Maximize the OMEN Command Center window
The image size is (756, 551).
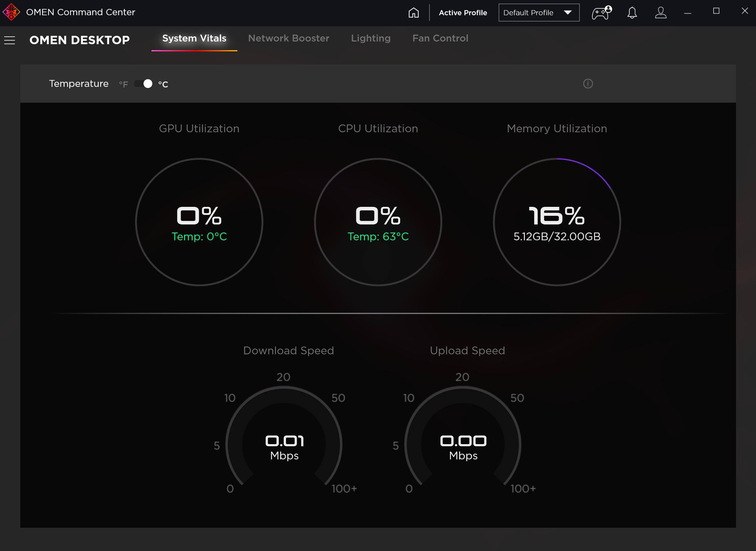click(716, 11)
